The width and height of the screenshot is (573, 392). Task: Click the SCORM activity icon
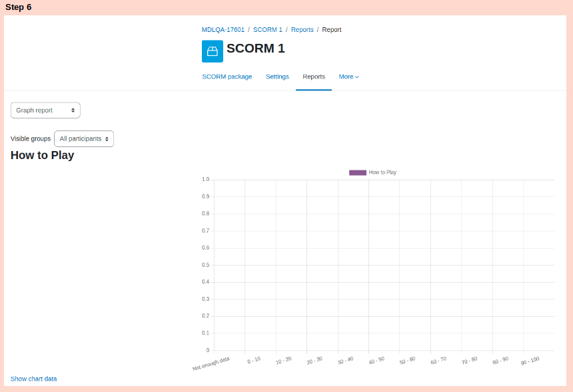(213, 51)
